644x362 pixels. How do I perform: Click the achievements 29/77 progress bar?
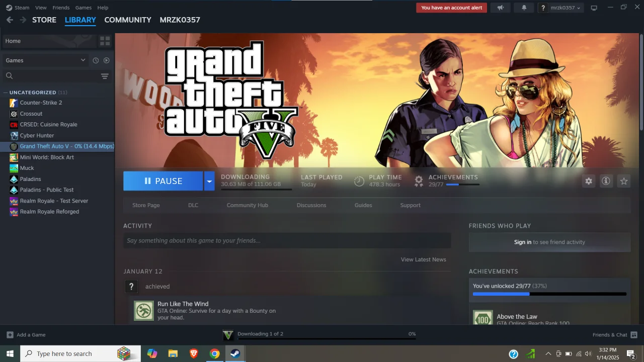[462, 185]
